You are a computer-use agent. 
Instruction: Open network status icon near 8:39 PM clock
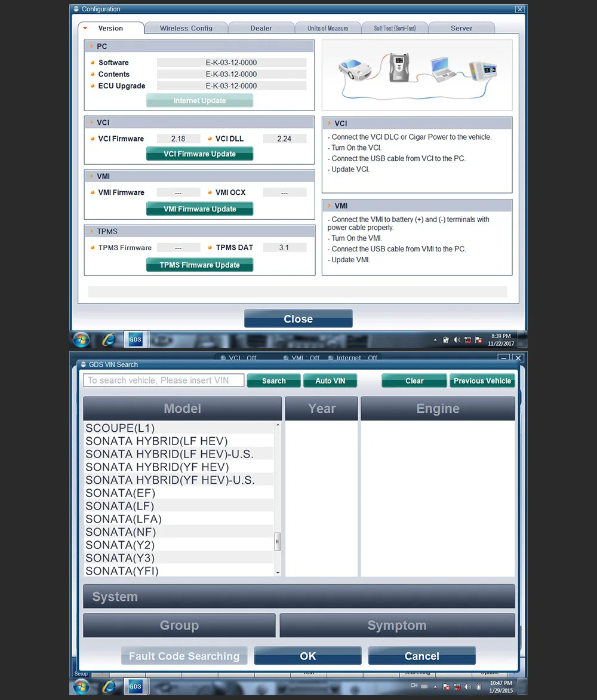click(x=467, y=340)
